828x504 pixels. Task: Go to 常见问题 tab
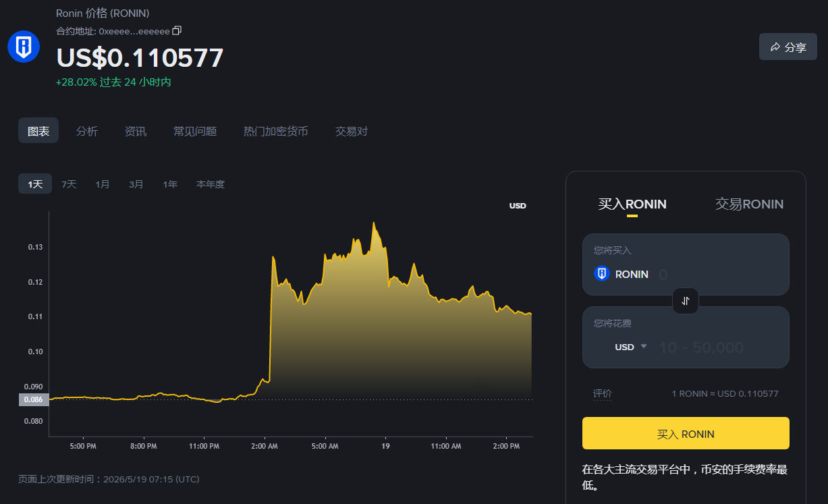(195, 131)
